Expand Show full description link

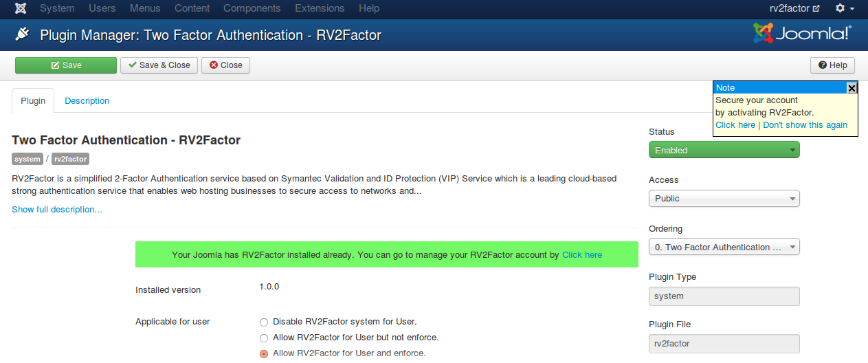point(57,209)
